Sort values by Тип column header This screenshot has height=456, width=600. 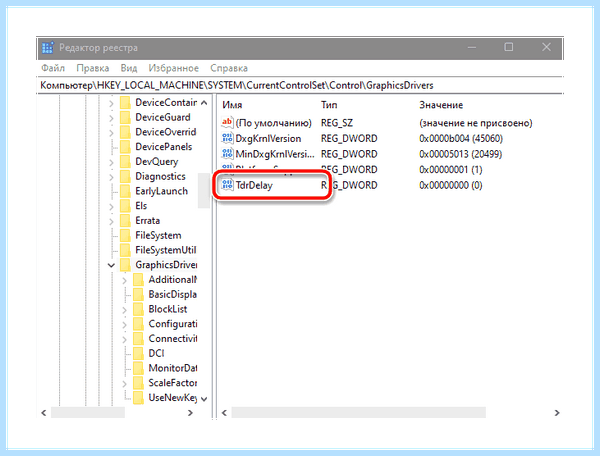(329, 105)
